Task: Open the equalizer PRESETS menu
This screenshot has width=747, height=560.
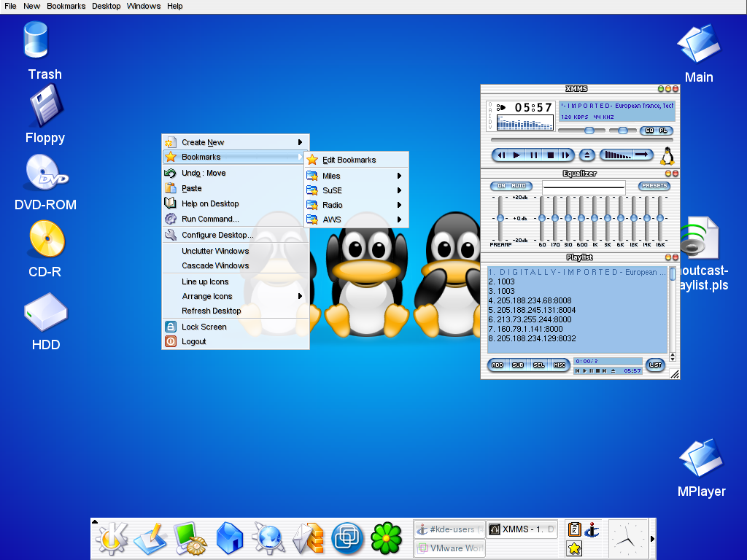Action: [654, 186]
